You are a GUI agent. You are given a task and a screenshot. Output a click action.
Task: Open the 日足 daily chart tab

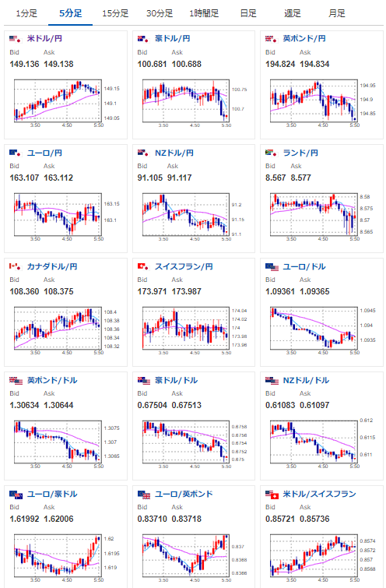click(248, 13)
